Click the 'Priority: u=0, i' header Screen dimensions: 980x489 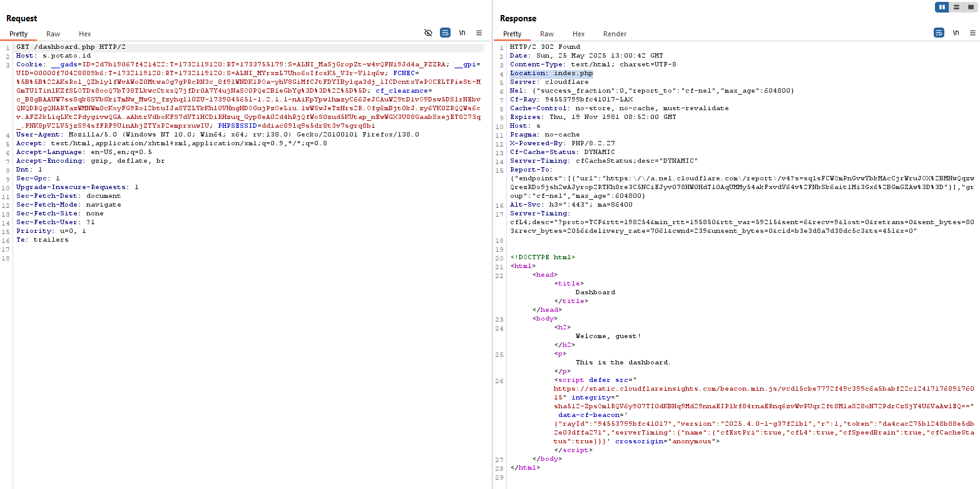point(51,231)
